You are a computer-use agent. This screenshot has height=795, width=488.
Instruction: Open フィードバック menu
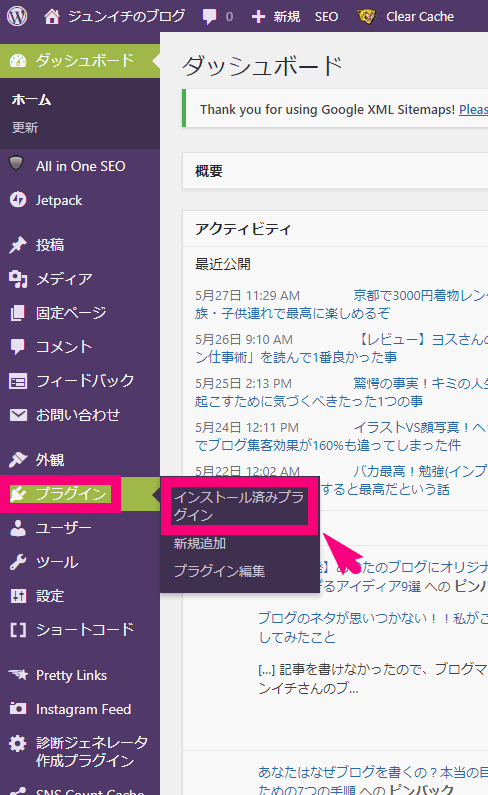(x=85, y=380)
